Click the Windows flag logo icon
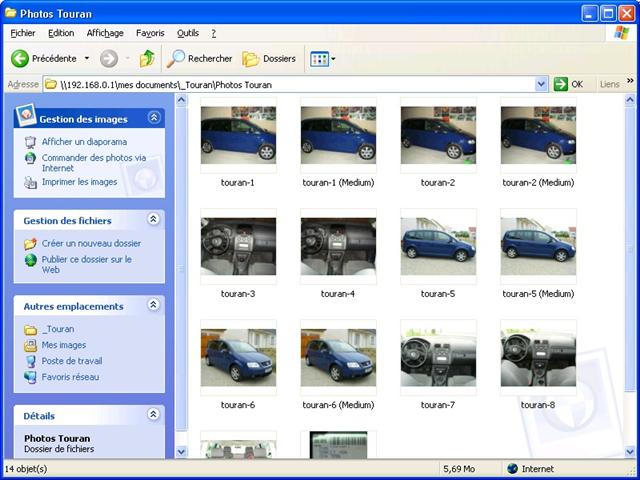This screenshot has width=640, height=480. pyautogui.click(x=621, y=33)
